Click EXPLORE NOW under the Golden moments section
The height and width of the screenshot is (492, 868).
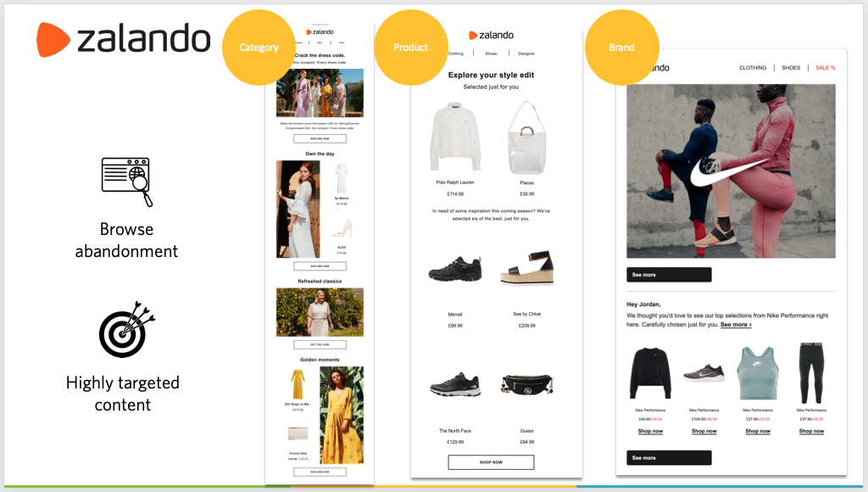pos(320,472)
